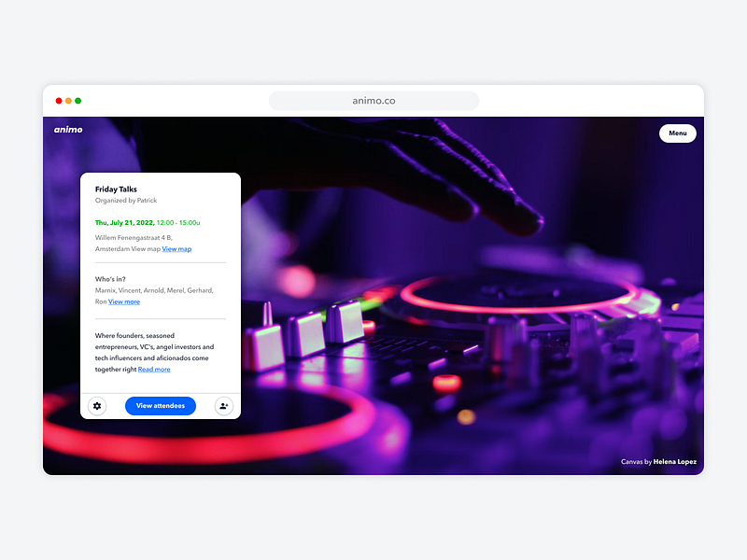Click the attendee names 'Marnix, Vincent, Arnold'
The width and height of the screenshot is (747, 560).
130,290
